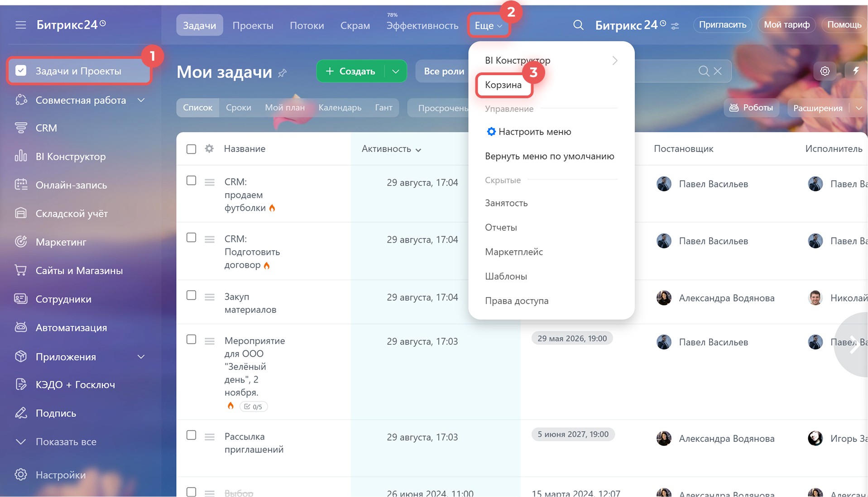Clear the task filter with the X icon
The height and width of the screenshot is (497, 868).
[x=718, y=71]
